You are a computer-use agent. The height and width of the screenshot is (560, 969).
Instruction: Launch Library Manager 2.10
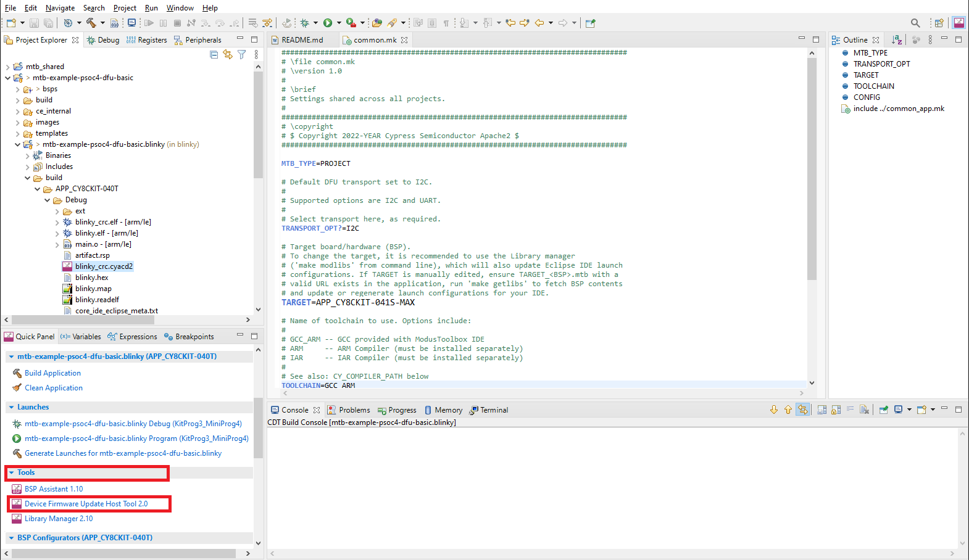click(59, 519)
